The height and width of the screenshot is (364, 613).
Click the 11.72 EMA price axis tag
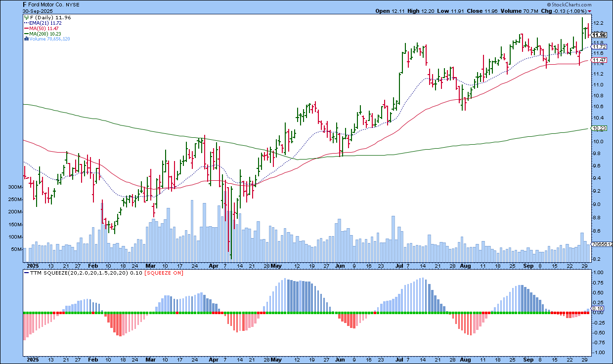point(599,47)
